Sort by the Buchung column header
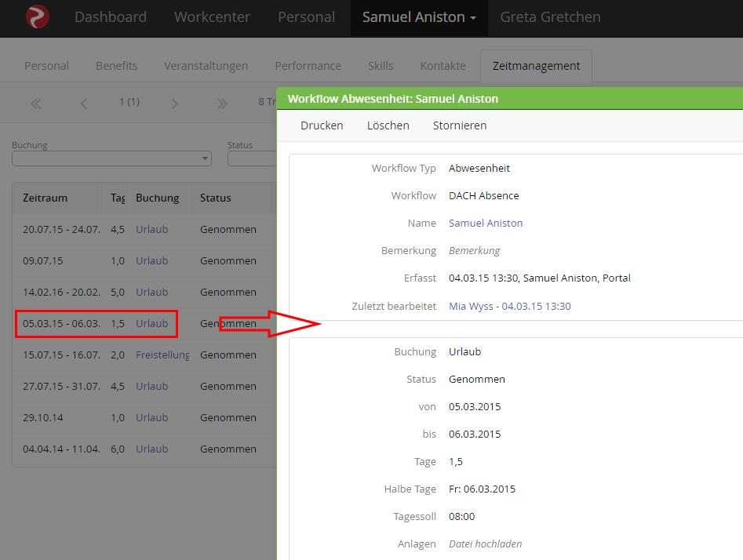 [x=158, y=198]
